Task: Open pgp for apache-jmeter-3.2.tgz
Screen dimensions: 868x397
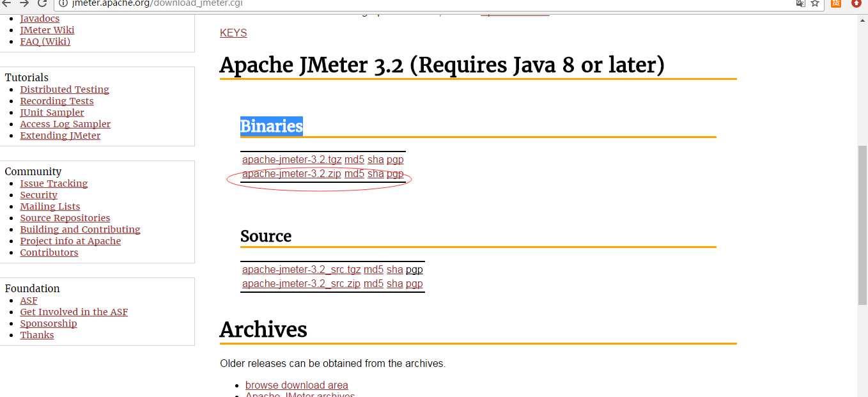Action: point(395,159)
